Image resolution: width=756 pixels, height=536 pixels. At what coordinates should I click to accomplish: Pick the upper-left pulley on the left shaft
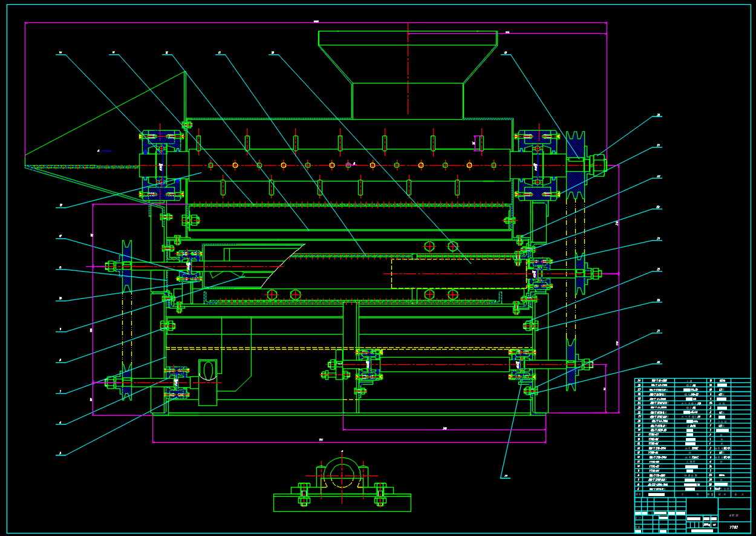point(126,267)
